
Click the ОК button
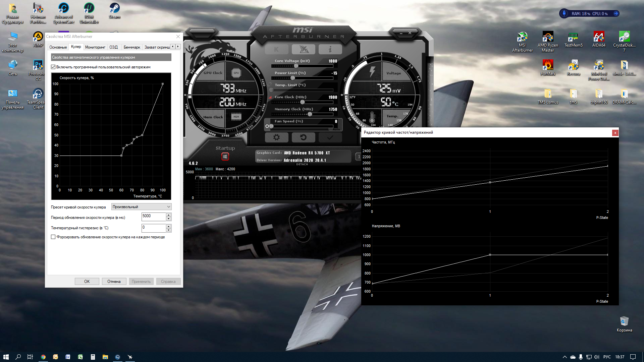pos(87,282)
